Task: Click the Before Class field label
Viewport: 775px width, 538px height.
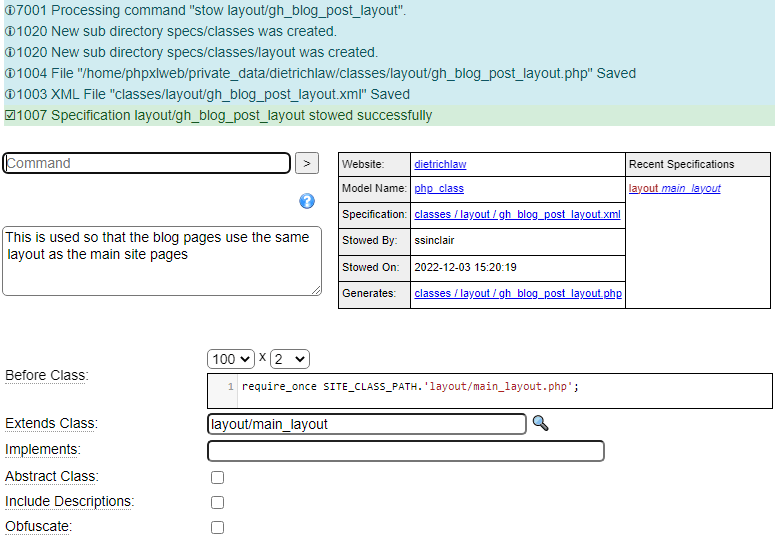Action: click(47, 375)
